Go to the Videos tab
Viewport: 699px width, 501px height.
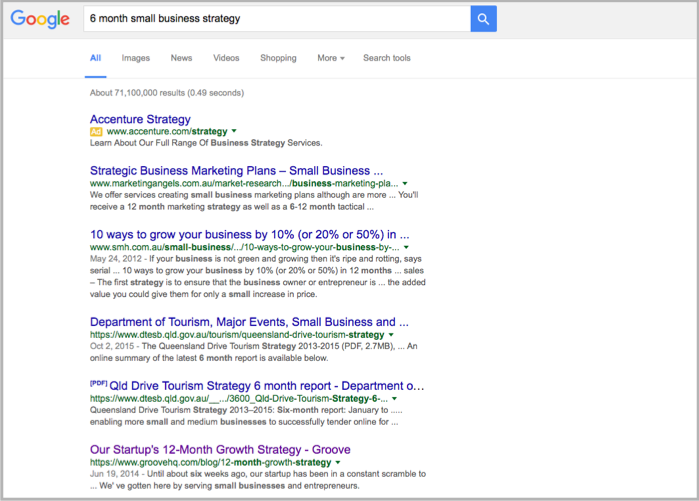[x=226, y=58]
